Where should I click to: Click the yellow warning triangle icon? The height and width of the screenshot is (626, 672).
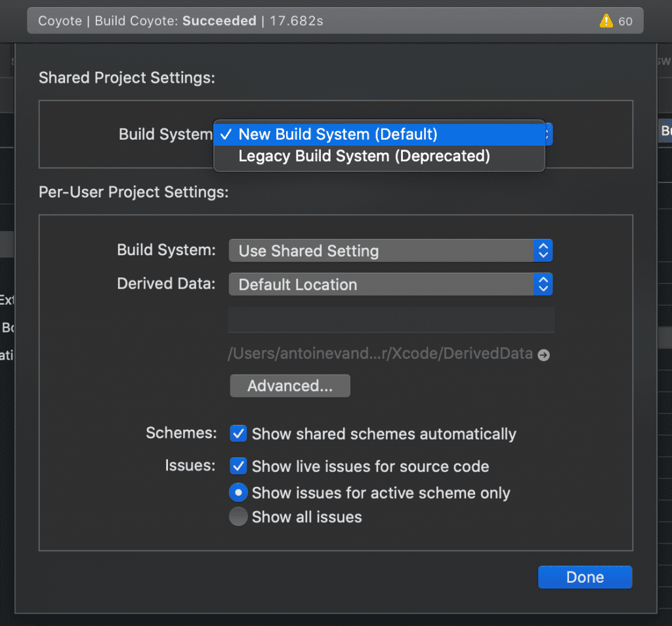[x=605, y=20]
